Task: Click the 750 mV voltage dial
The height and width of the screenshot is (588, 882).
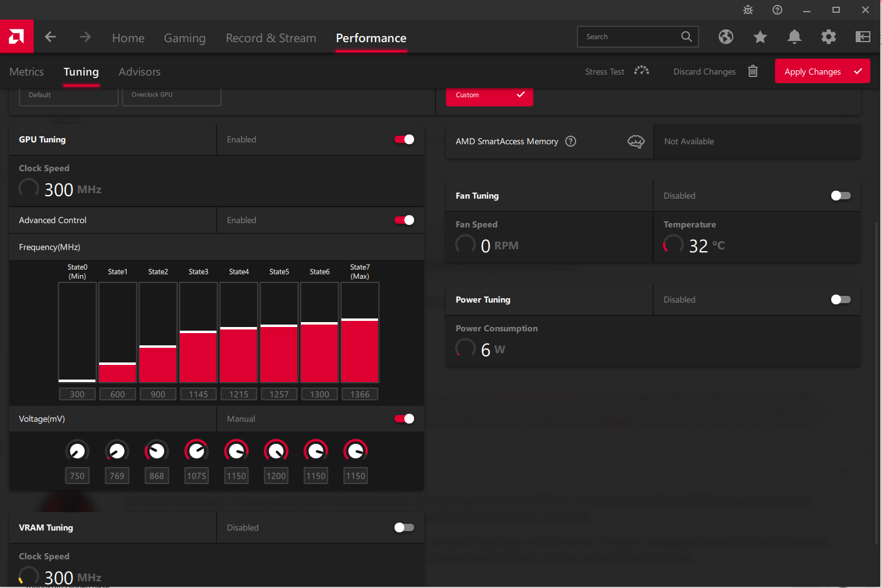Action: tap(77, 451)
